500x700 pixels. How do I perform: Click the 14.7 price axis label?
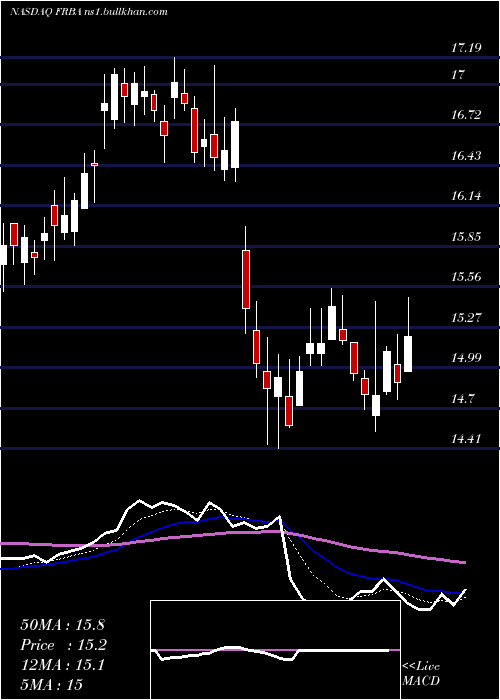pos(462,398)
